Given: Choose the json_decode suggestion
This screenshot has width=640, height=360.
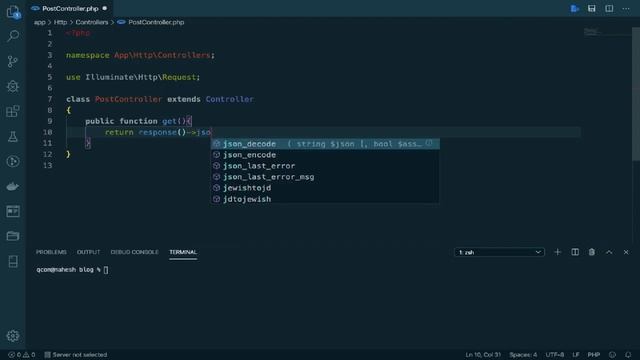Looking at the screenshot, I should pos(325,144).
